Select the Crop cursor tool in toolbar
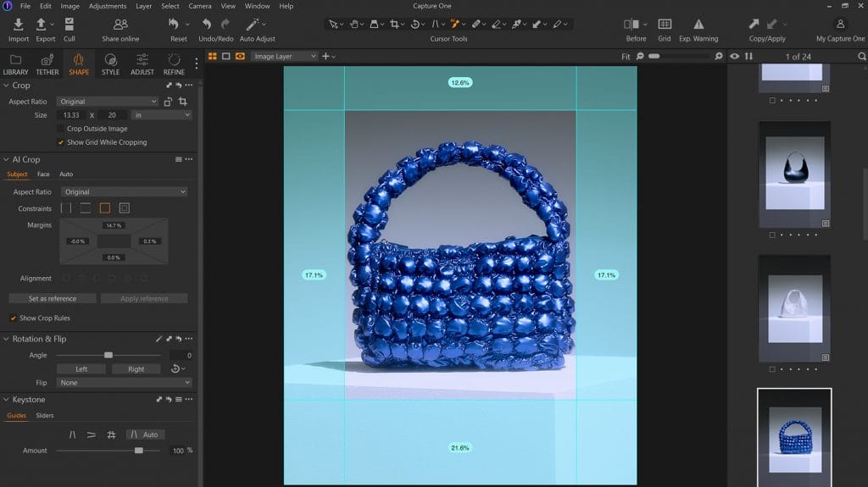868x487 pixels. 394,24
